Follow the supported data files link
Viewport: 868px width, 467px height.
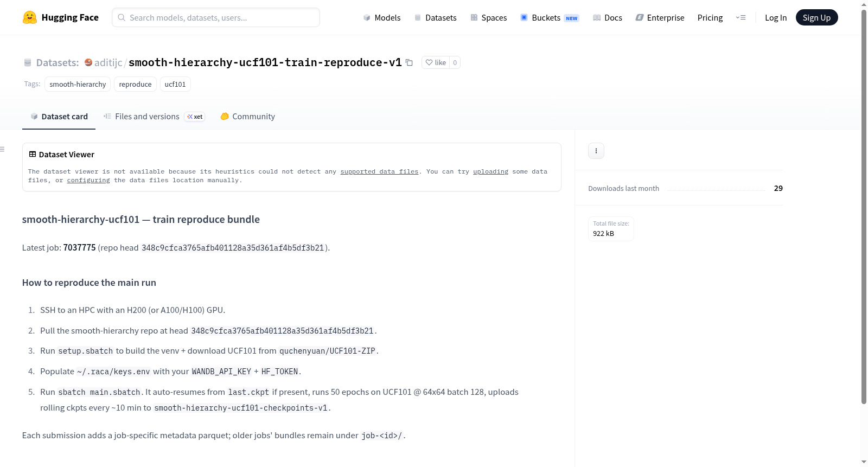(379, 171)
